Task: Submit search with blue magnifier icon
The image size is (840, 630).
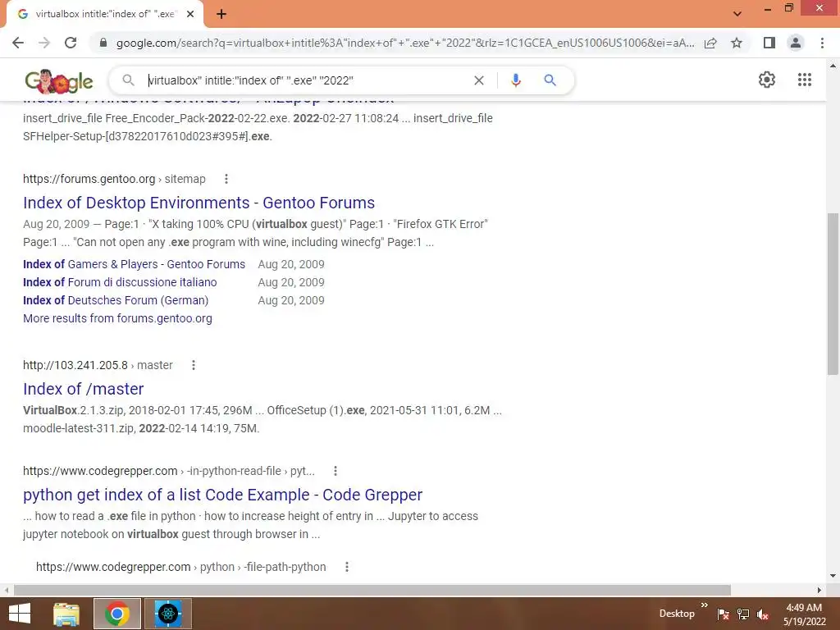Action: point(550,80)
